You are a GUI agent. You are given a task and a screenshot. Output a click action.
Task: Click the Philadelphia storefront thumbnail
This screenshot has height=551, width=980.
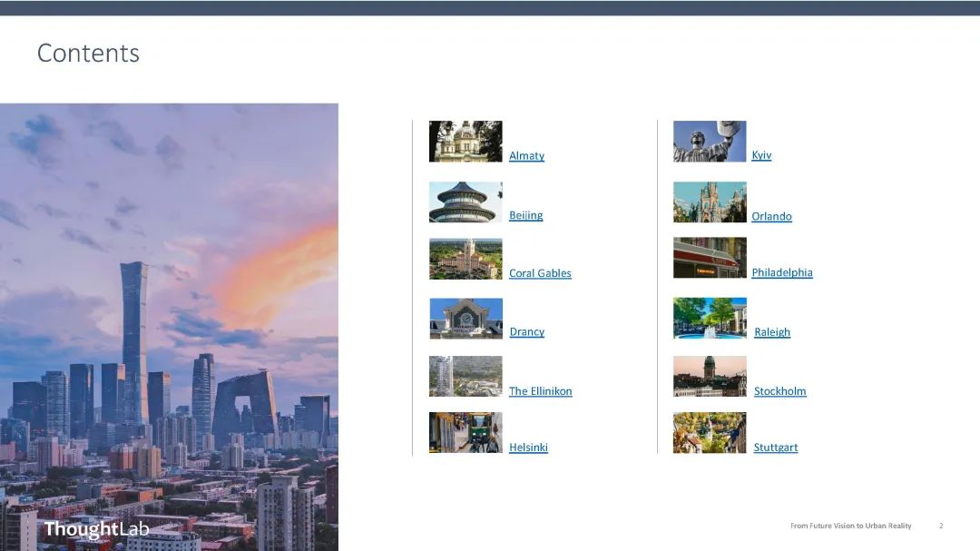point(710,257)
